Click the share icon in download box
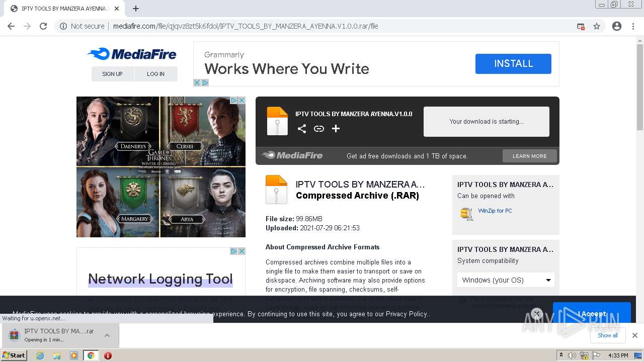 [x=302, y=129]
